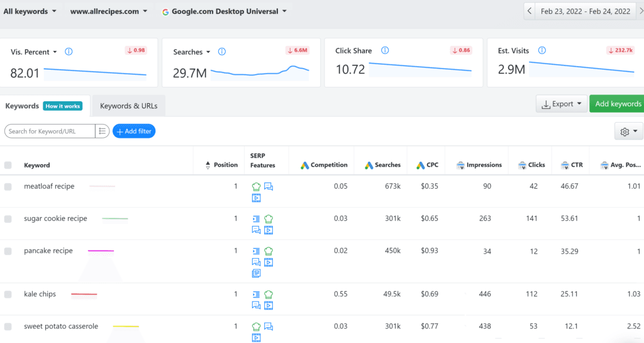Open keyword list icon beside search box
644x343 pixels.
pyautogui.click(x=103, y=131)
